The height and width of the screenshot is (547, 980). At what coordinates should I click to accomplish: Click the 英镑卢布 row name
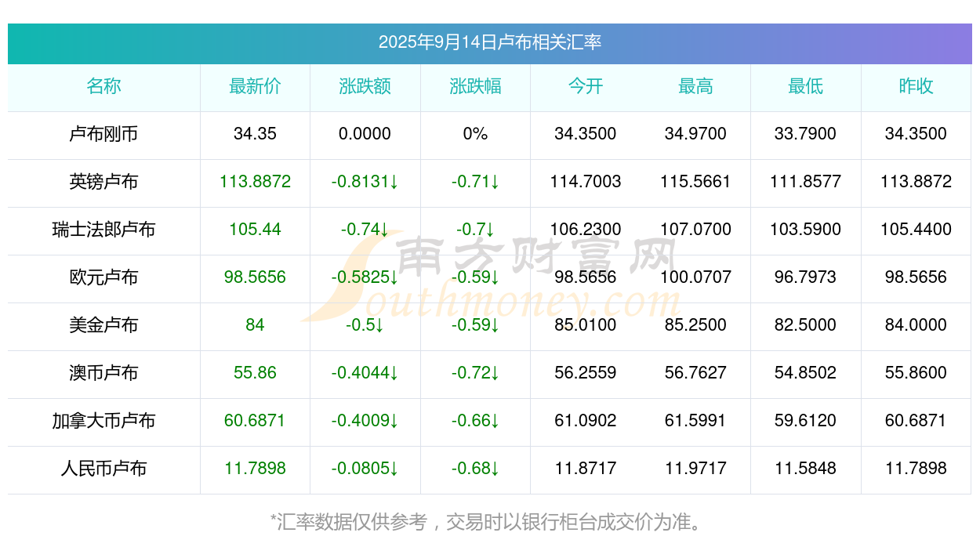pyautogui.click(x=103, y=182)
